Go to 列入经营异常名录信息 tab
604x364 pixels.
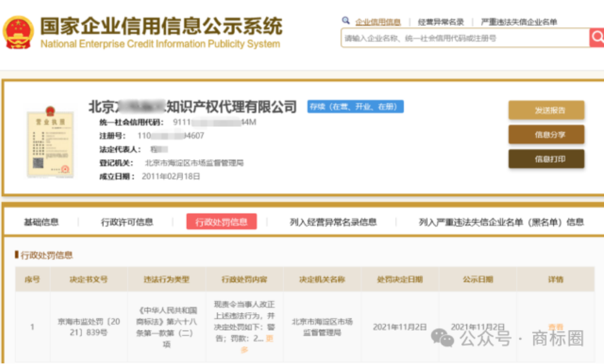[x=333, y=222]
